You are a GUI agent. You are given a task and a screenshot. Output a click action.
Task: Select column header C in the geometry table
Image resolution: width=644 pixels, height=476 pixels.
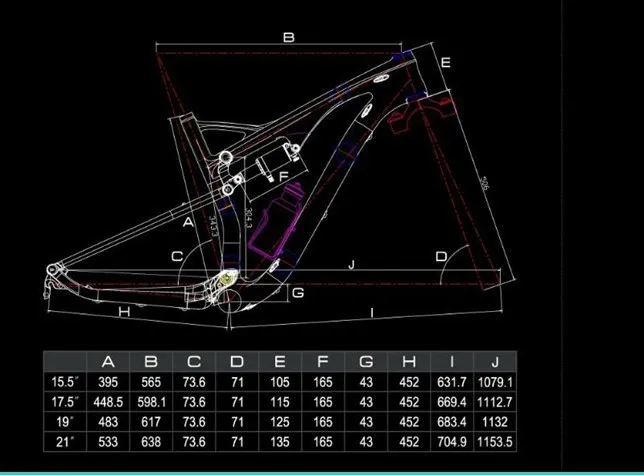pyautogui.click(x=194, y=362)
